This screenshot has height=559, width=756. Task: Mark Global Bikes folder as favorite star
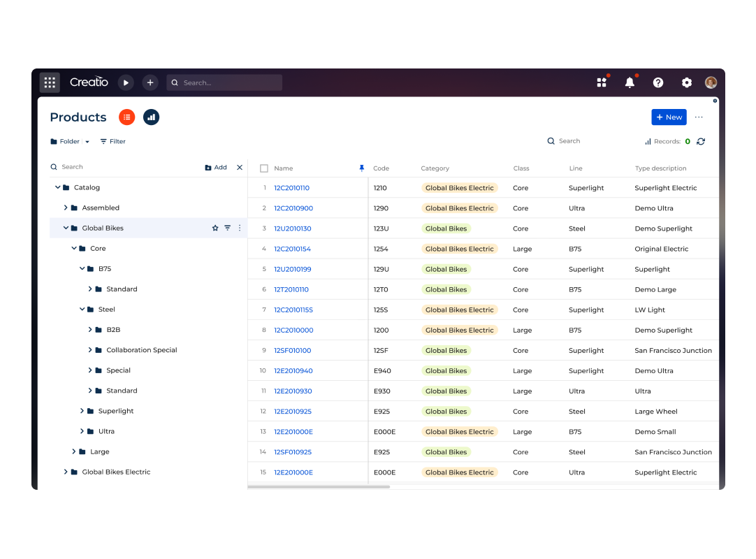click(215, 228)
